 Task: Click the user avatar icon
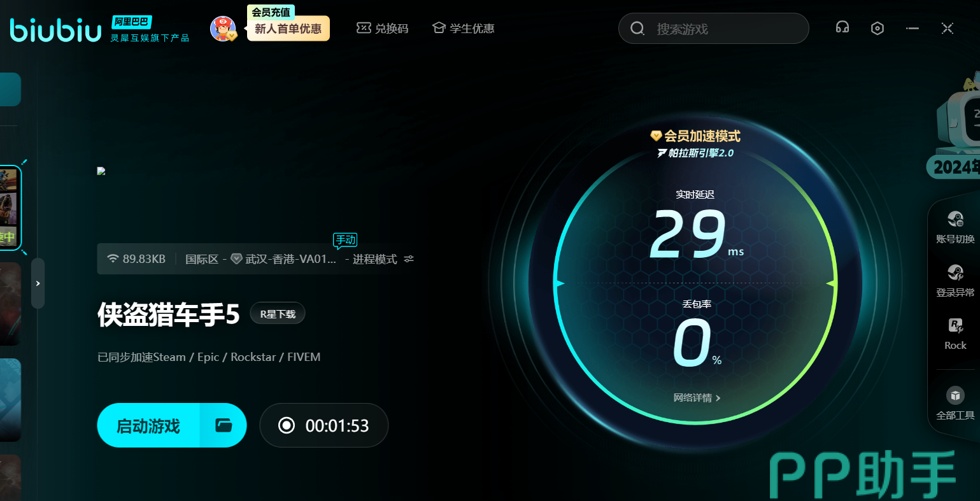[x=223, y=29]
